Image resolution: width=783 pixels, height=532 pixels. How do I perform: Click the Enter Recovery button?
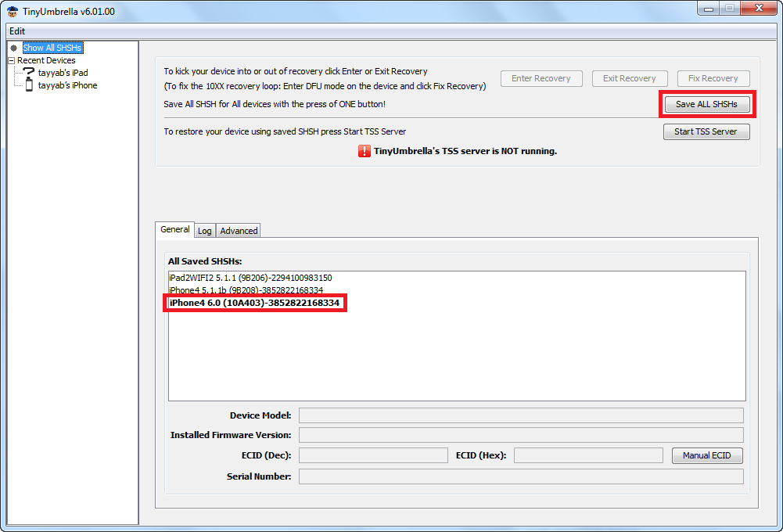pos(541,78)
